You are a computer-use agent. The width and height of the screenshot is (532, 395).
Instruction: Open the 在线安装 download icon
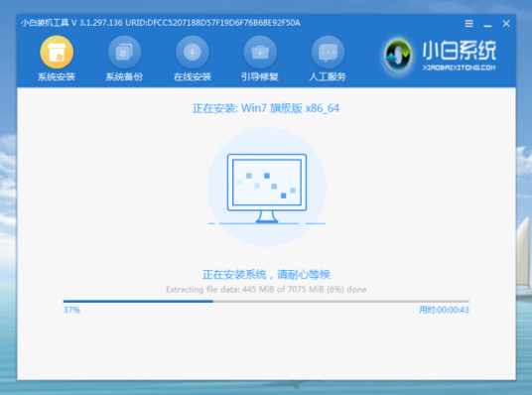click(x=192, y=53)
